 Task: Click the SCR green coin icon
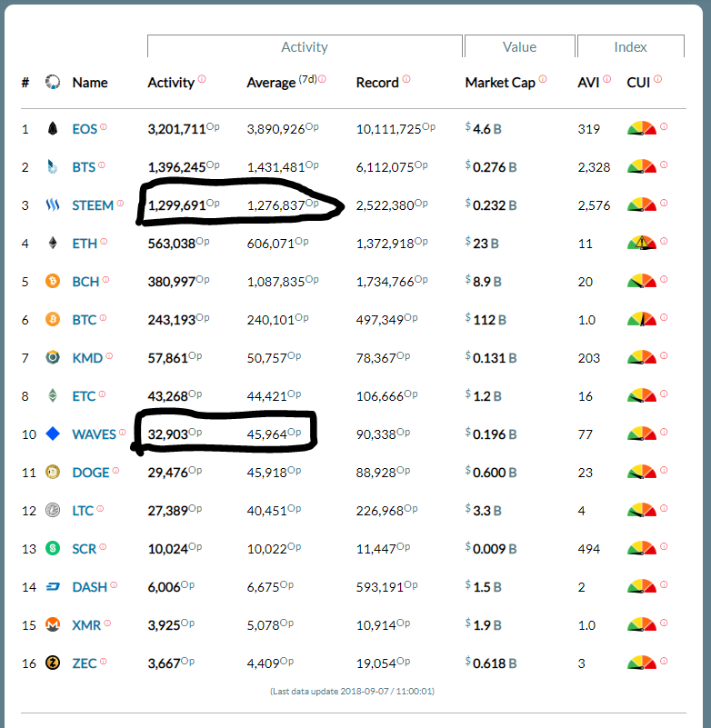tap(53, 548)
